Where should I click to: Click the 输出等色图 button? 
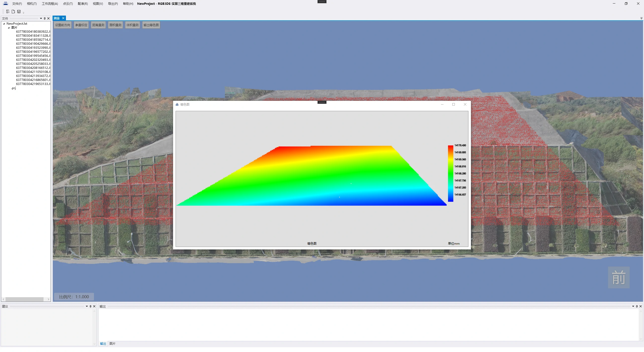coord(151,25)
